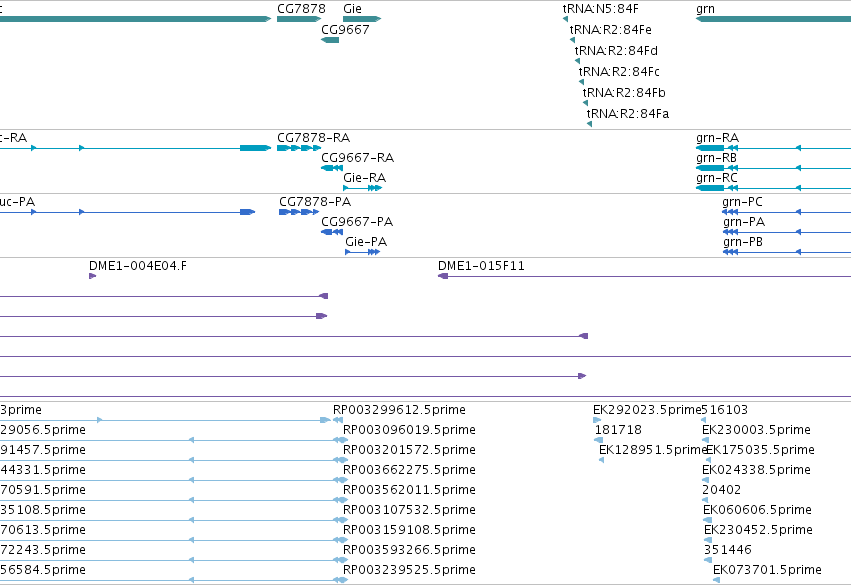Click EK175035.5prime EST label
Screen dimensions: 851x585
pos(760,450)
